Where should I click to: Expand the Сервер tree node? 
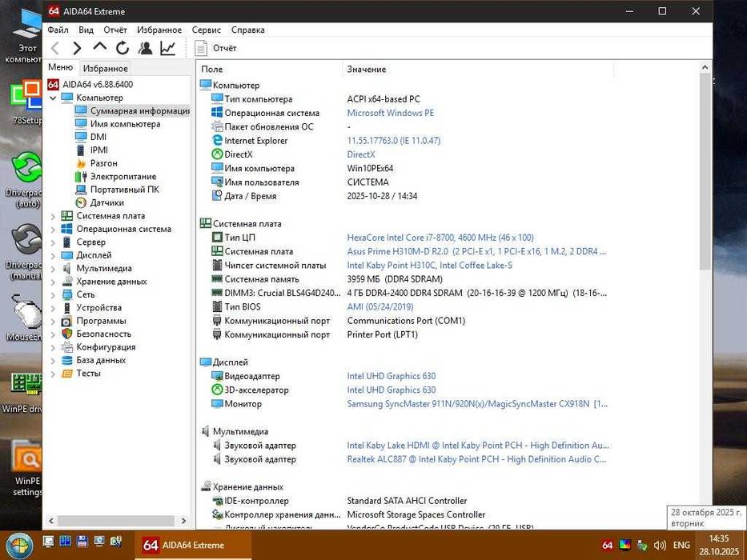tap(53, 242)
